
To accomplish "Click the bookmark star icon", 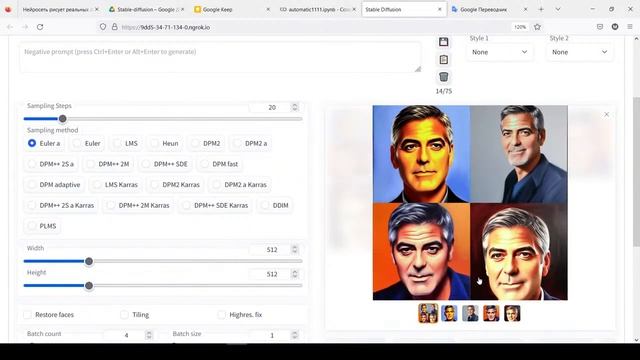I will tap(537, 27).
